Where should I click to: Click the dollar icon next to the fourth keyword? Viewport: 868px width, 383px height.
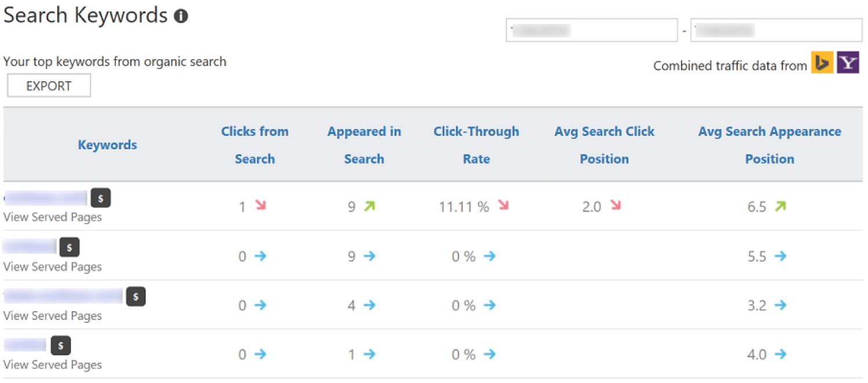[x=61, y=345]
